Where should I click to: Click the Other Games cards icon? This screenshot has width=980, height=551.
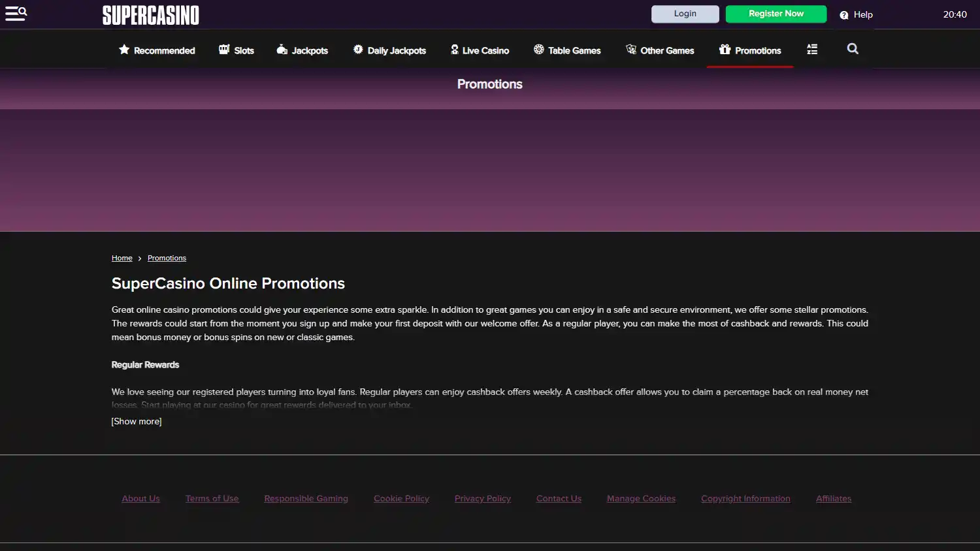click(x=631, y=50)
